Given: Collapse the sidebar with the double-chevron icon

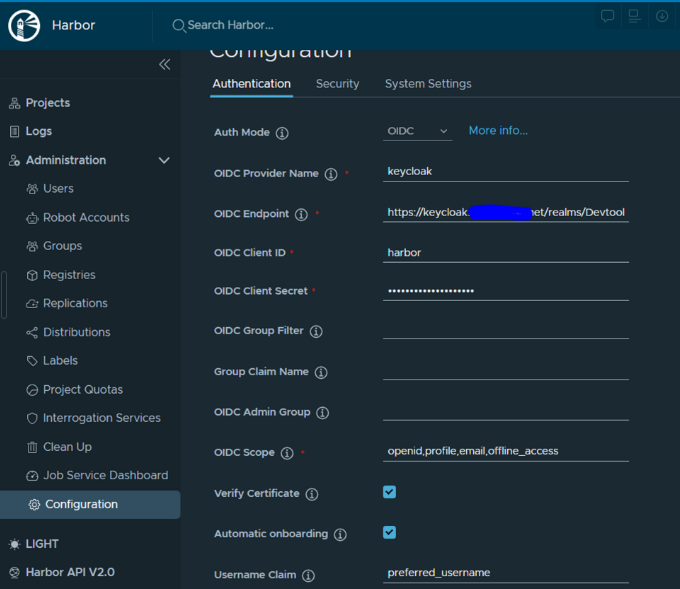Looking at the screenshot, I should click(164, 64).
